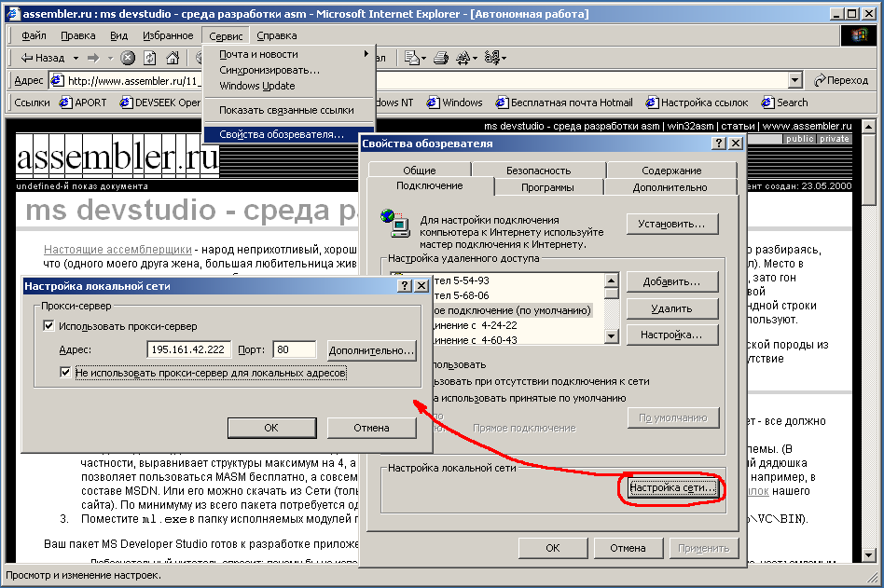Open the Правка menu
Viewport: 884px width, 588px height.
coord(77,35)
